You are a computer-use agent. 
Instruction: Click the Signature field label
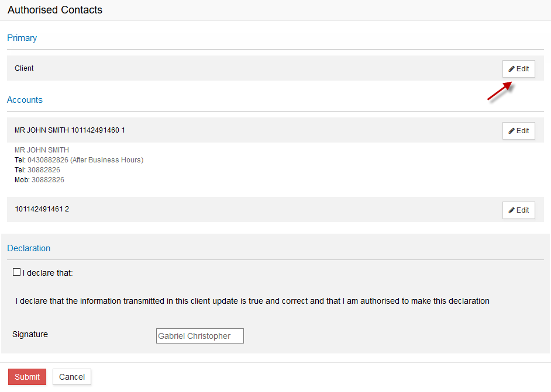click(30, 335)
